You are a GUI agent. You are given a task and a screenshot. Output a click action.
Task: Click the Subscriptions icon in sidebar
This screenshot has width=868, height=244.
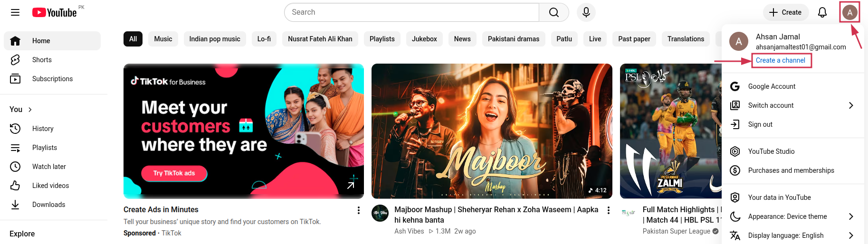(15, 79)
